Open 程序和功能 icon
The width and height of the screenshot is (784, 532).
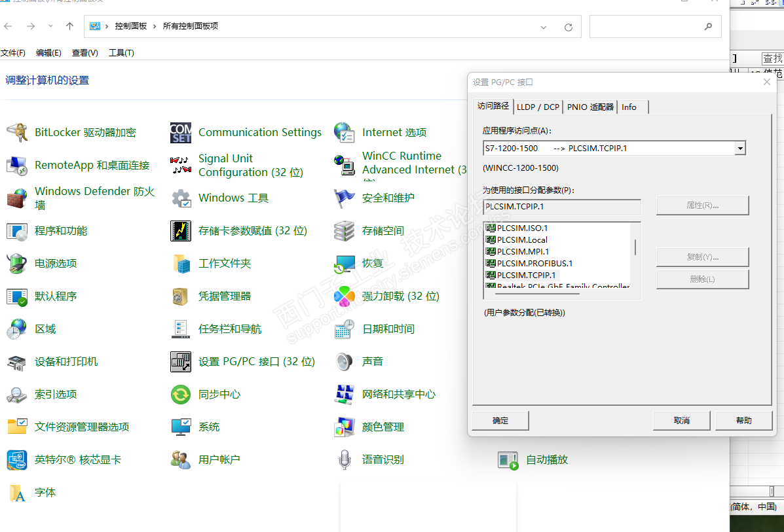pos(17,231)
